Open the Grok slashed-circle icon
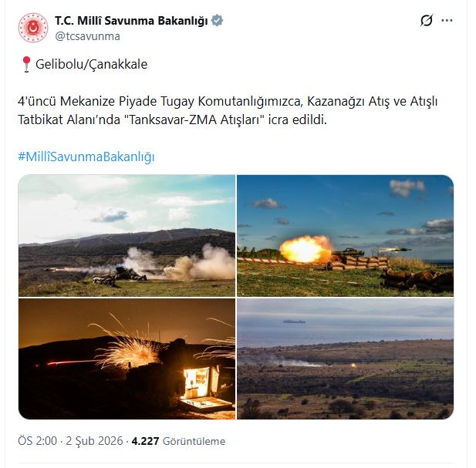Screen dimensions: 476x468 (427, 21)
